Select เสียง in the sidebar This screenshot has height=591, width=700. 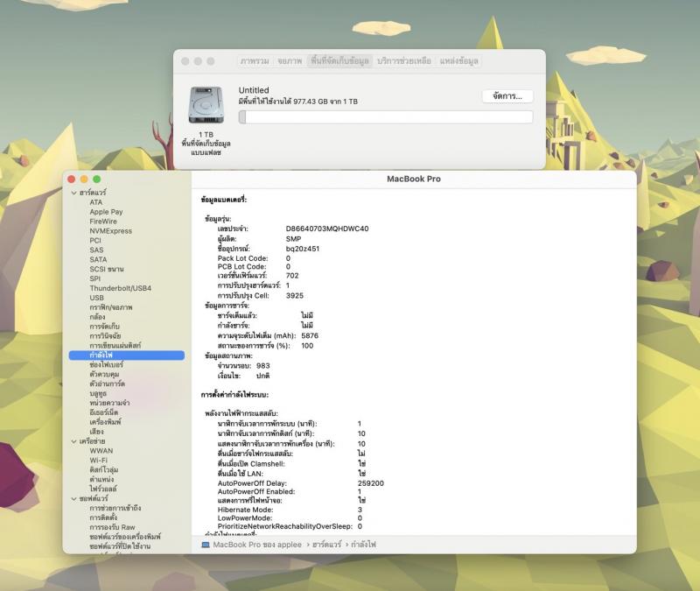click(96, 432)
